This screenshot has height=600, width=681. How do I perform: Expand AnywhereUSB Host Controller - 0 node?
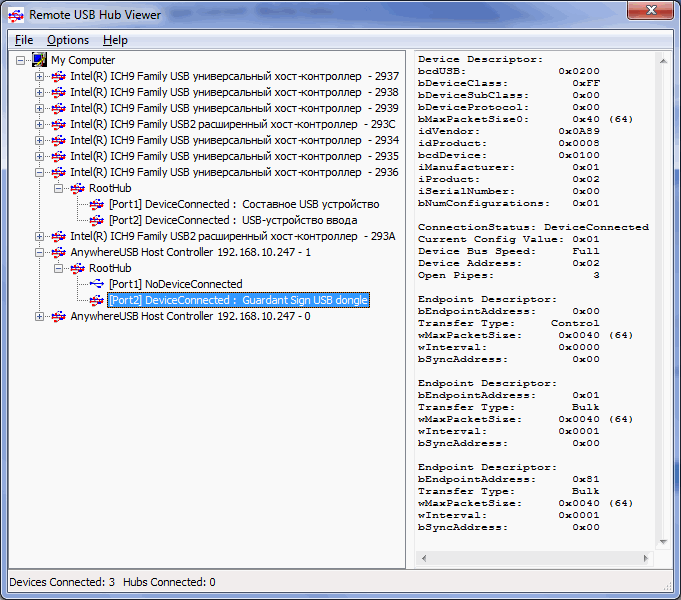click(40, 316)
